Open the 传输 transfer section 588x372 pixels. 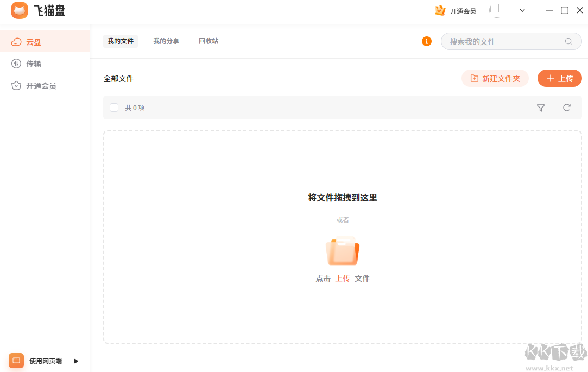coord(45,64)
